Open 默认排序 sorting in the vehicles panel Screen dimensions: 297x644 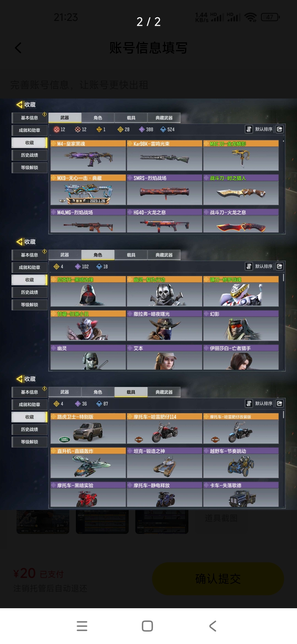coord(264,403)
